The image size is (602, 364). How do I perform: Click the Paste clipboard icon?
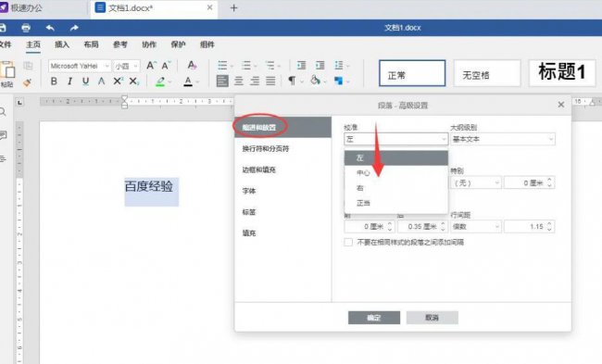[7, 70]
